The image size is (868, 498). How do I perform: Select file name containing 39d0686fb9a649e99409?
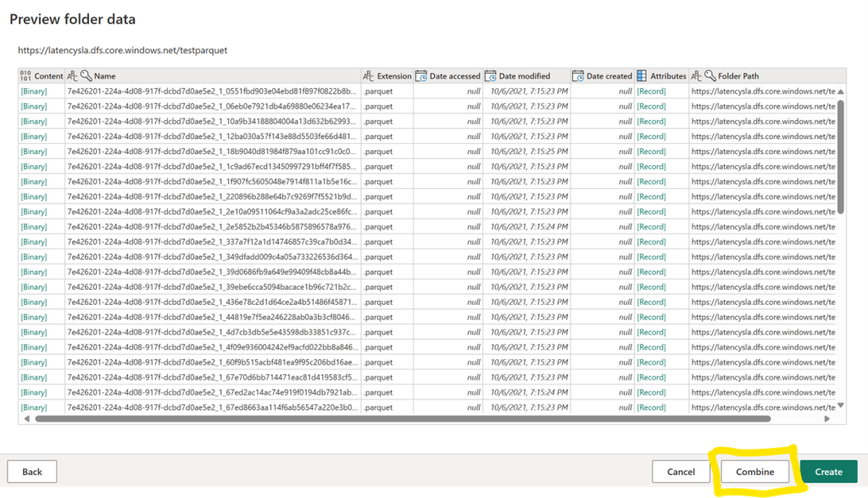212,272
